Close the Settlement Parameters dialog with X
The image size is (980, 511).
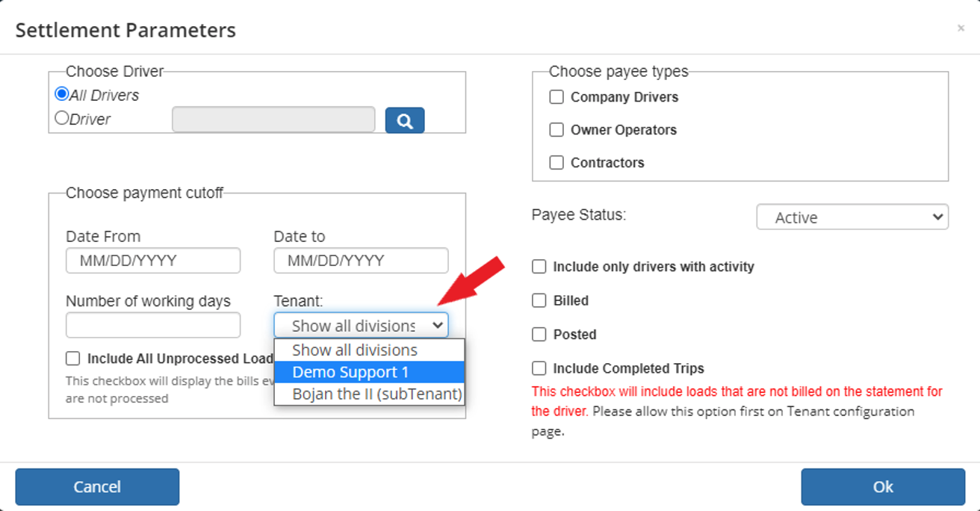(961, 28)
